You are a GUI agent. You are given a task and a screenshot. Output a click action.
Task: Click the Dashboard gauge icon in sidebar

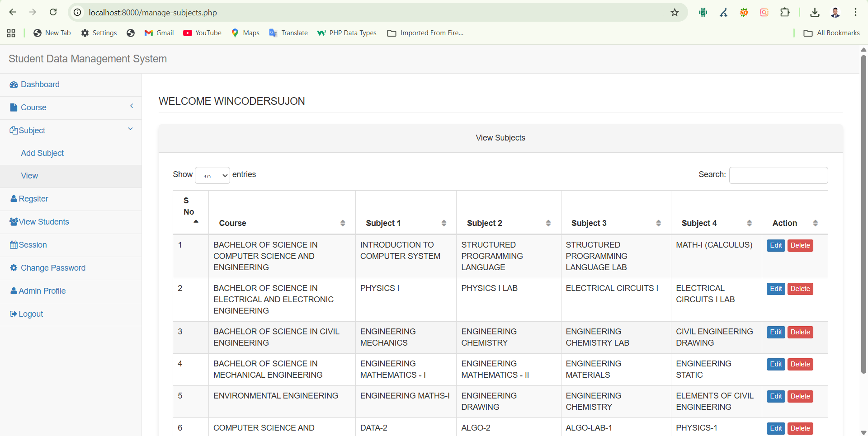pyautogui.click(x=14, y=85)
